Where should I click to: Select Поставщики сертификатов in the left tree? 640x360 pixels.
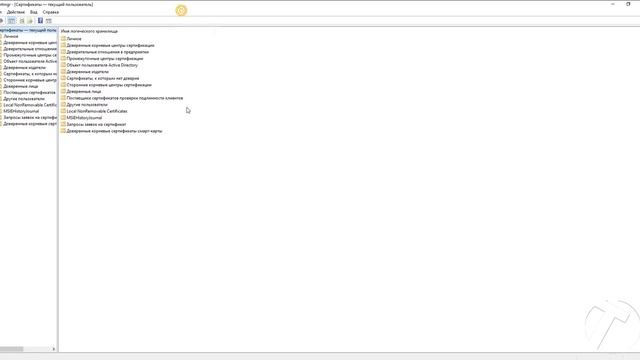coord(29,92)
